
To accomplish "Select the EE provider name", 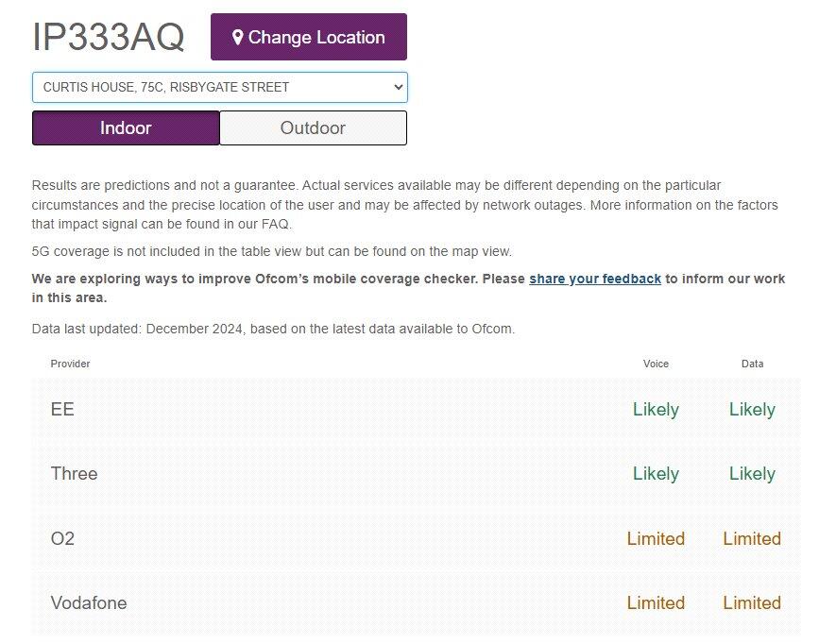I will coord(62,410).
